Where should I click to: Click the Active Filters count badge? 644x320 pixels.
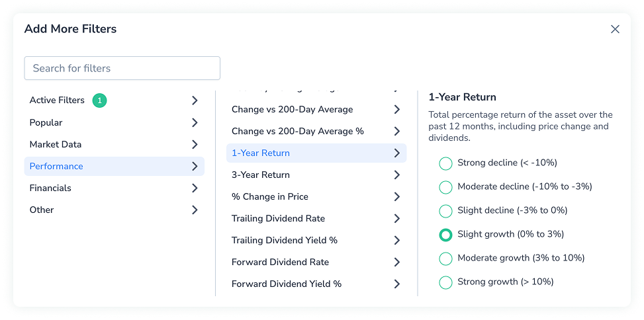coord(99,100)
